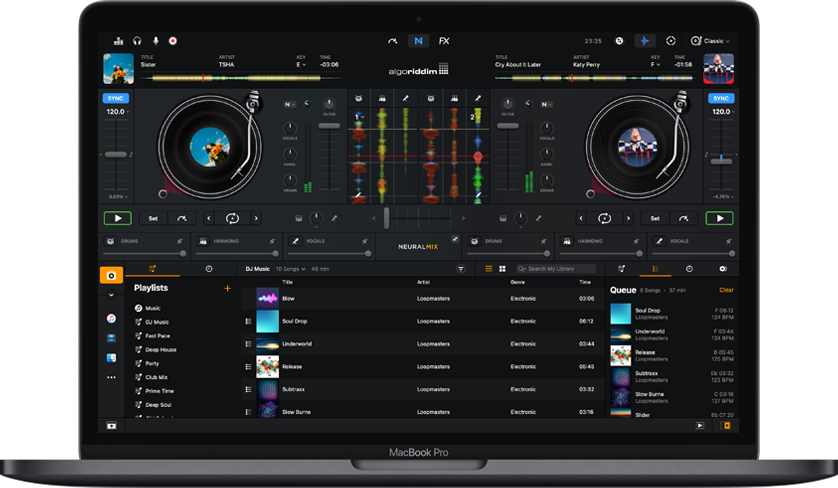Click the crossfader slider handle
Screen dimensions: 838x488
point(385,218)
